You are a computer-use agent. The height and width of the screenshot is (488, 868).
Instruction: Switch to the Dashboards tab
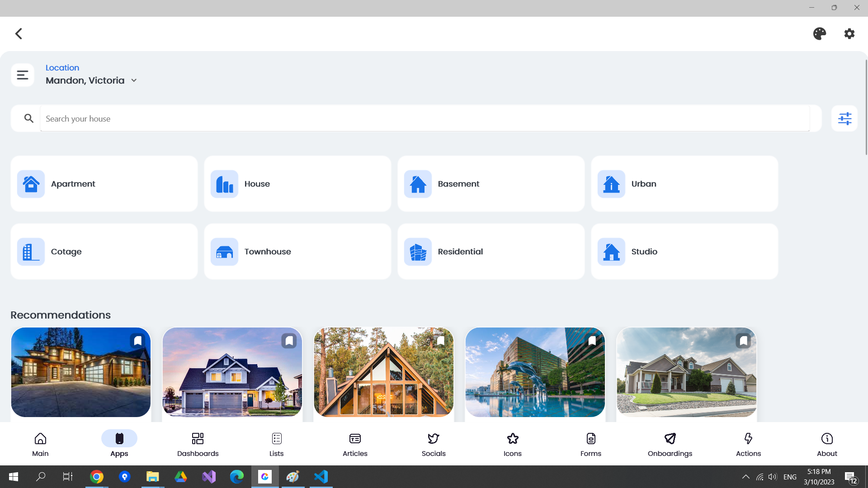pos(198,444)
